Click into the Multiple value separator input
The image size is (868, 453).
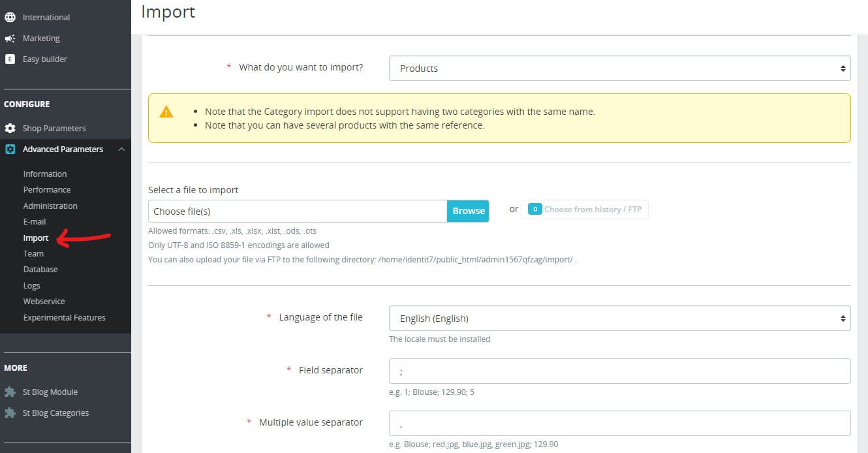click(x=619, y=423)
